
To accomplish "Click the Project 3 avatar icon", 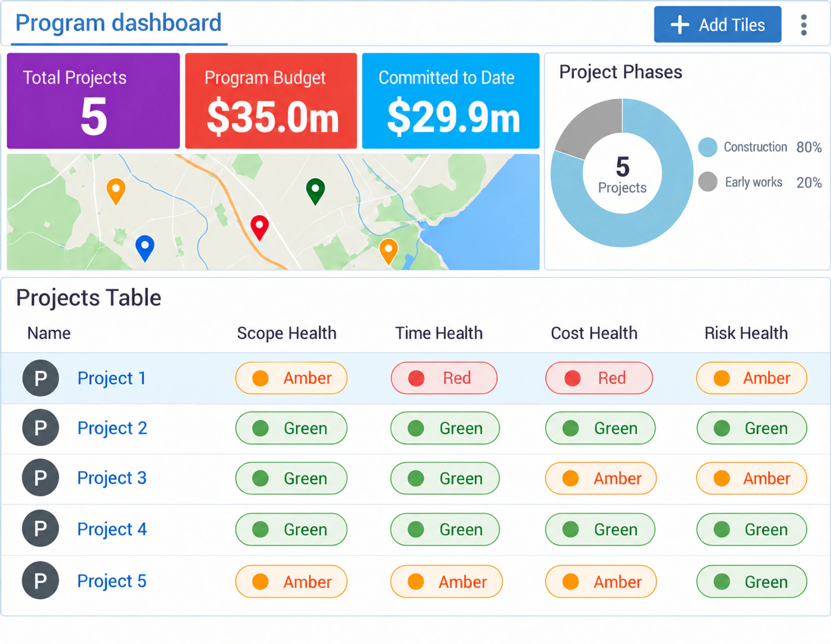I will (41, 477).
